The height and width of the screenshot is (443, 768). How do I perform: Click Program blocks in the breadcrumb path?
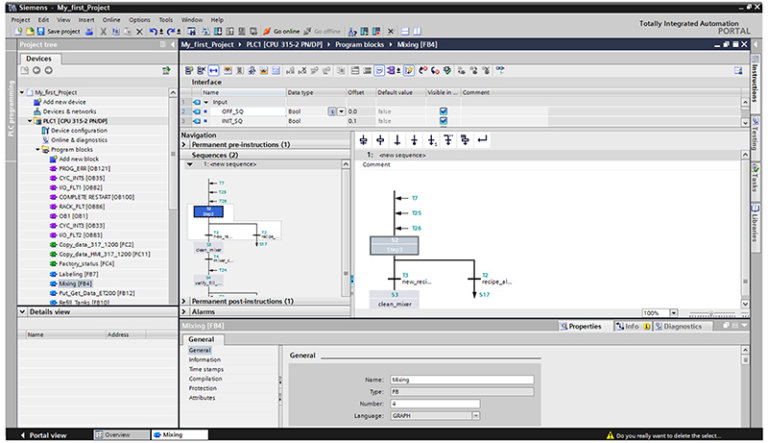359,45
